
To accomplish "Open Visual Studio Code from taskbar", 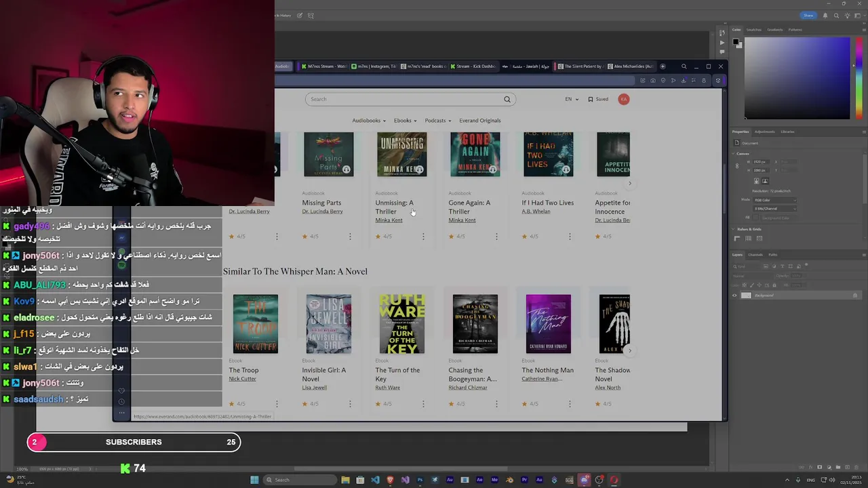I will pos(375,480).
